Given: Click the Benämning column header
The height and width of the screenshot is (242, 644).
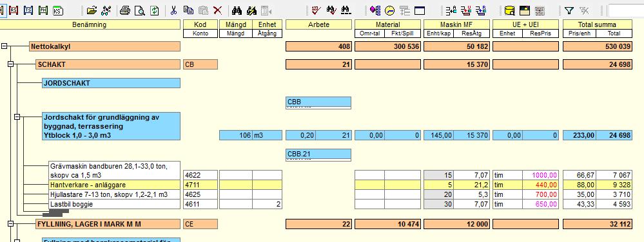Looking at the screenshot, I should click(90, 24).
